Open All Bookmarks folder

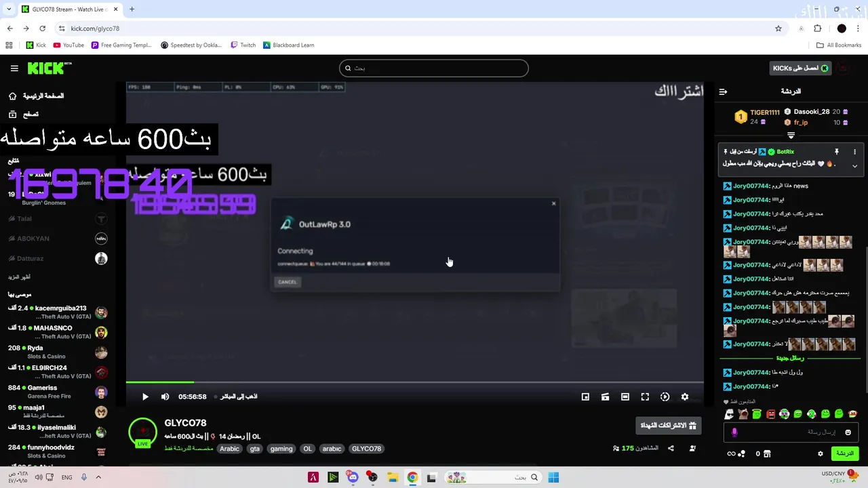(x=839, y=45)
